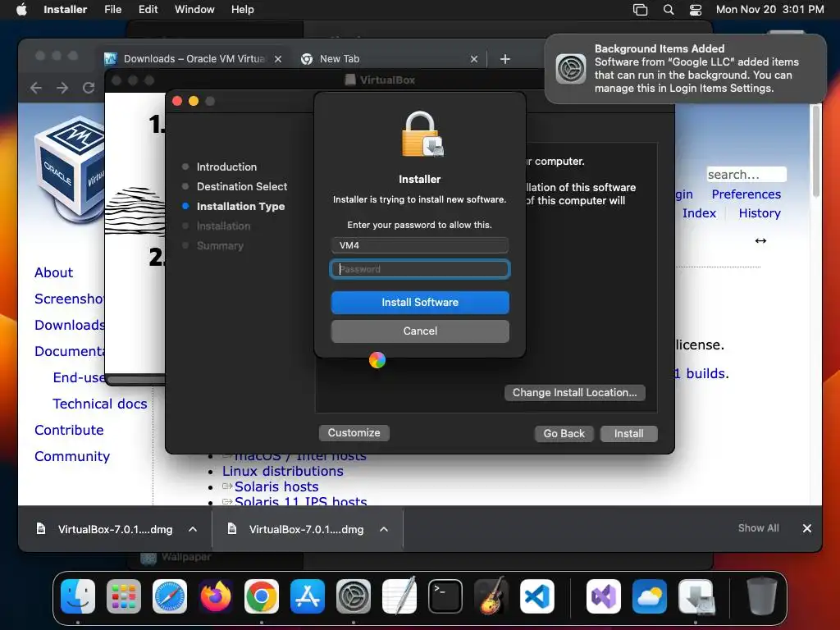The height and width of the screenshot is (630, 840).
Task: Open System Settings from the Dock
Action: pyautogui.click(x=354, y=596)
